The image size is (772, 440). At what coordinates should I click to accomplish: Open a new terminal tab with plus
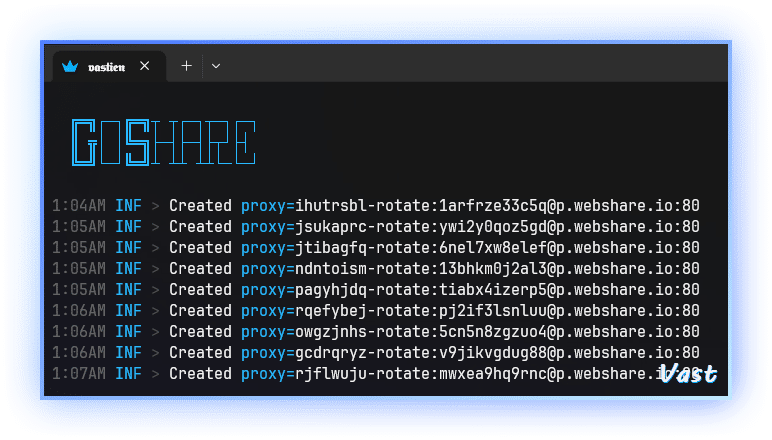coord(186,66)
